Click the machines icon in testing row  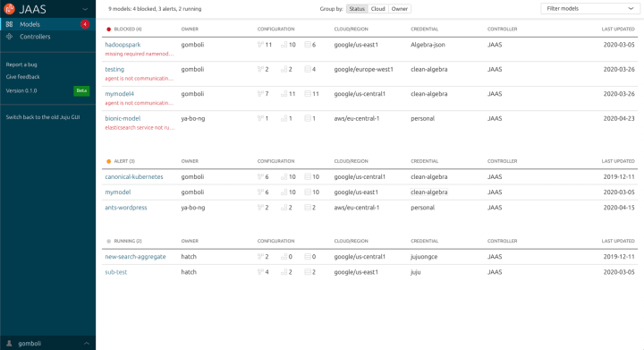[x=308, y=69]
